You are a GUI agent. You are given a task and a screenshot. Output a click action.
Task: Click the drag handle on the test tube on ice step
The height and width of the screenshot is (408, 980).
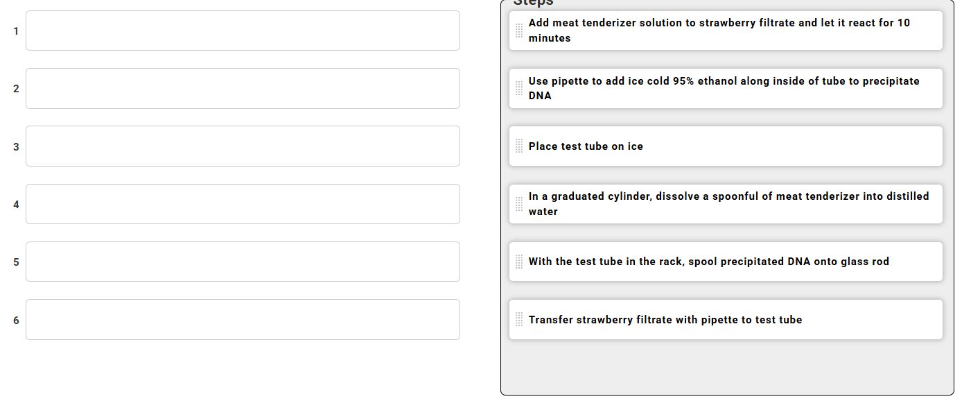click(518, 146)
